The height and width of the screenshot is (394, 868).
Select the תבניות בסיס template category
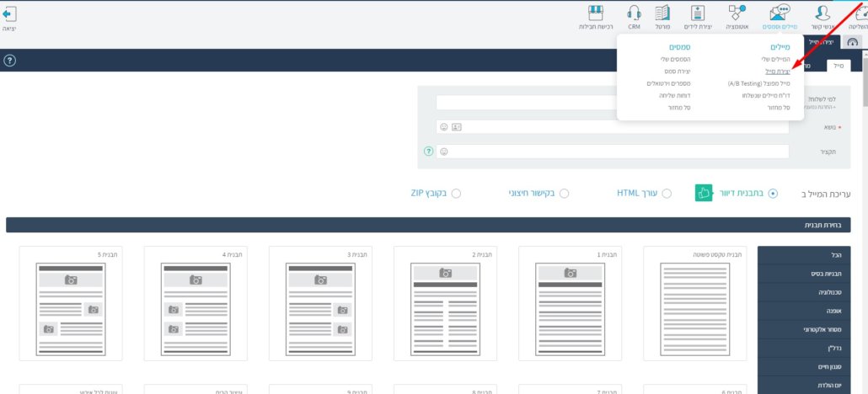804,274
